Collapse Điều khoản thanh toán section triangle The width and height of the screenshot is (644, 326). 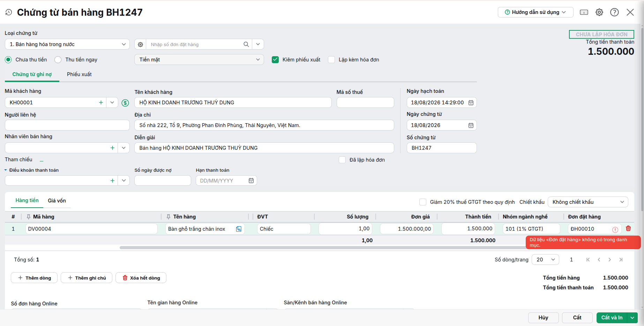[x=6, y=170]
